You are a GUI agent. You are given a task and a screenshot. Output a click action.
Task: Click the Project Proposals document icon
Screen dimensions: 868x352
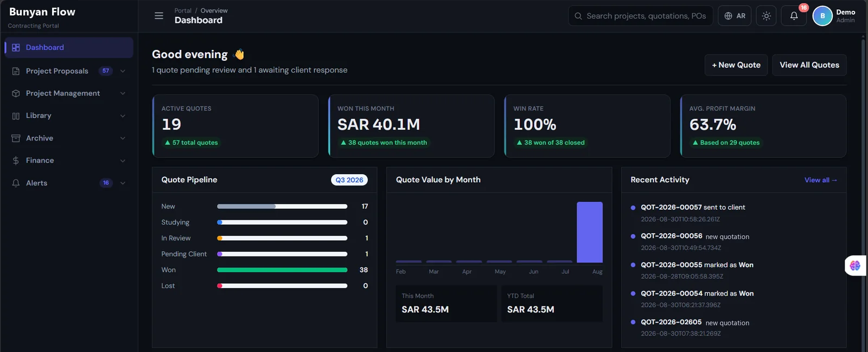coord(16,71)
